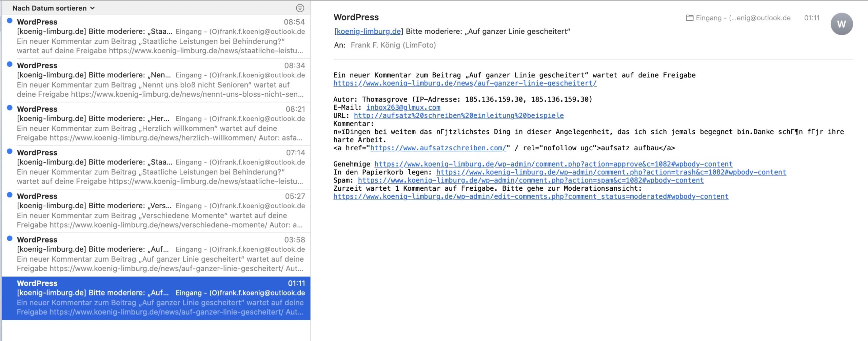Click unread blue dot of 05:27 message

(10, 195)
